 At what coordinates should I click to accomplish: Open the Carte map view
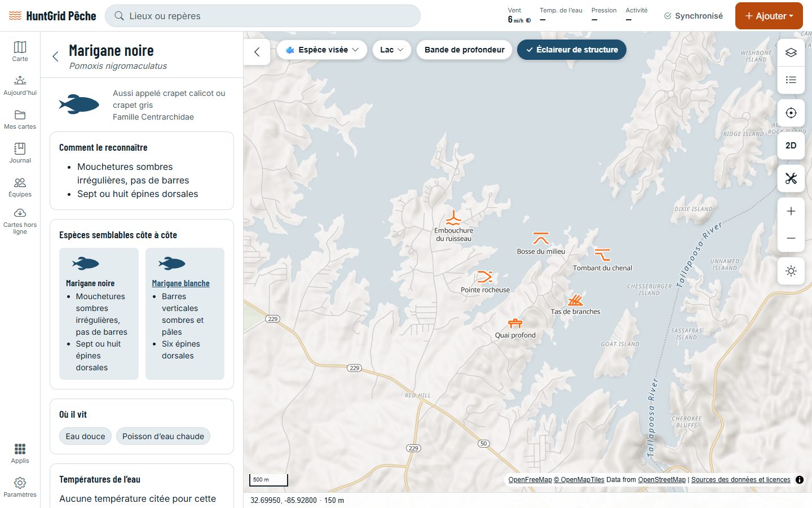[20, 51]
